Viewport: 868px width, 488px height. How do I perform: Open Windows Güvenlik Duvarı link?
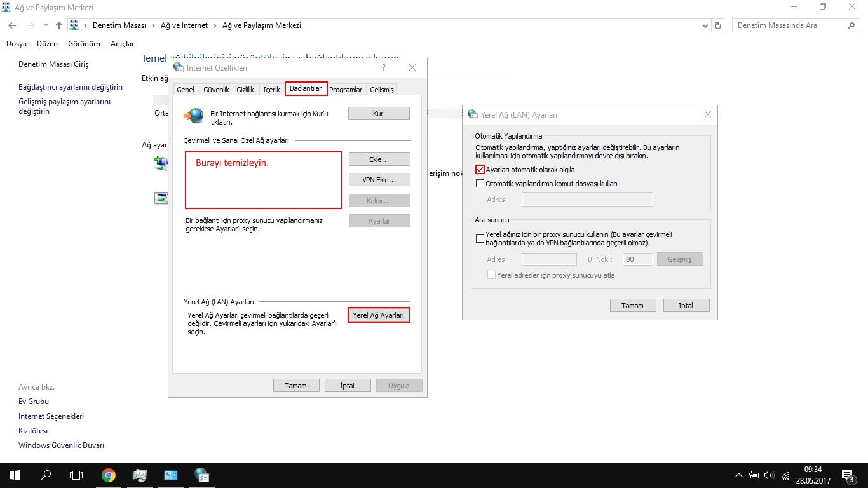(62, 445)
